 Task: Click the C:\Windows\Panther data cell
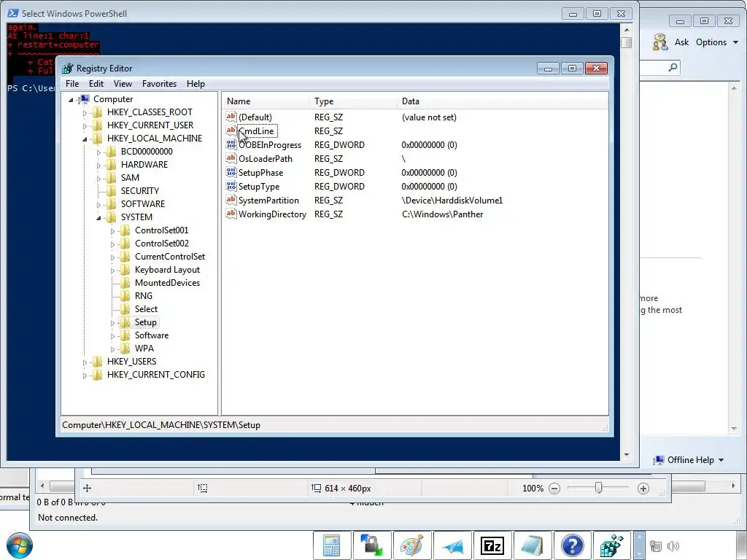pos(442,214)
